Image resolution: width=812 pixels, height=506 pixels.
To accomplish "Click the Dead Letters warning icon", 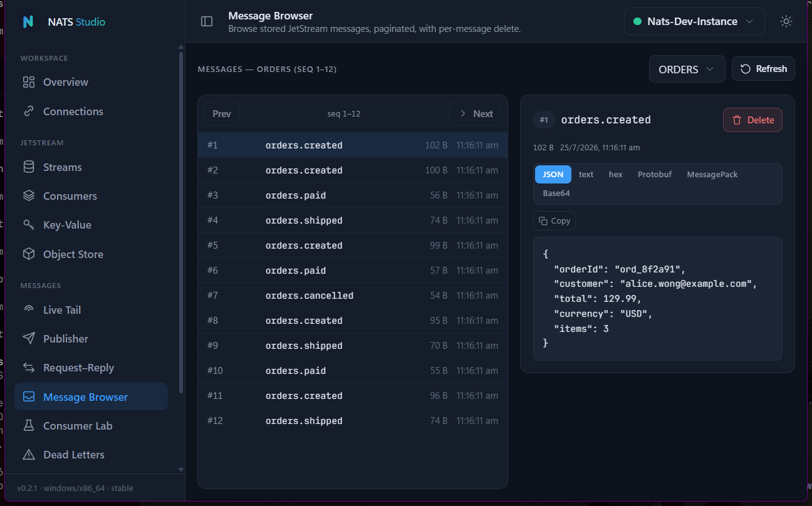I will [x=28, y=455].
